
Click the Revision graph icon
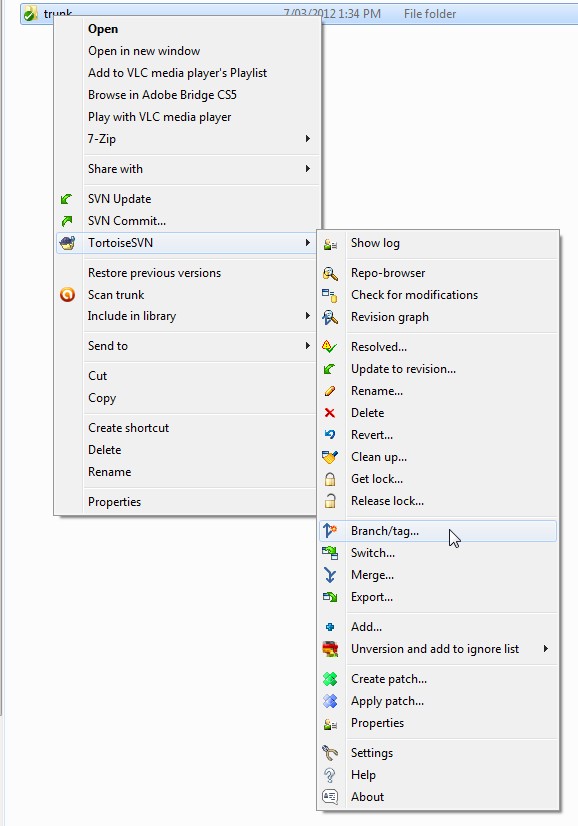pos(330,317)
